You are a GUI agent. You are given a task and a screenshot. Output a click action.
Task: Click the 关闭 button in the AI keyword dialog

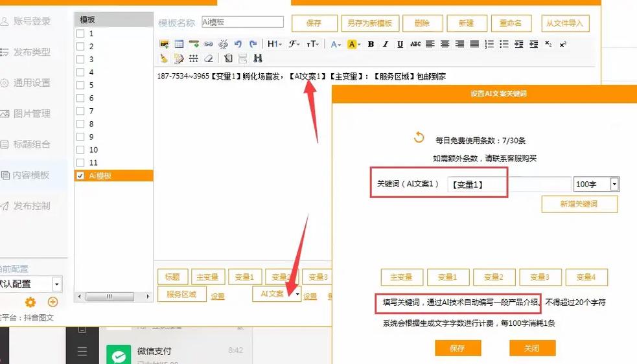pos(532,348)
